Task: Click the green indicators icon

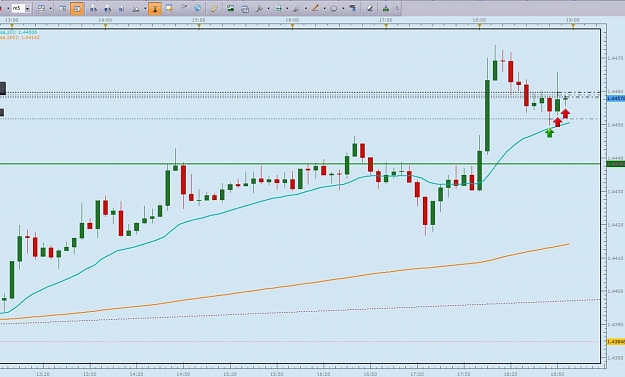Action: click(x=385, y=8)
